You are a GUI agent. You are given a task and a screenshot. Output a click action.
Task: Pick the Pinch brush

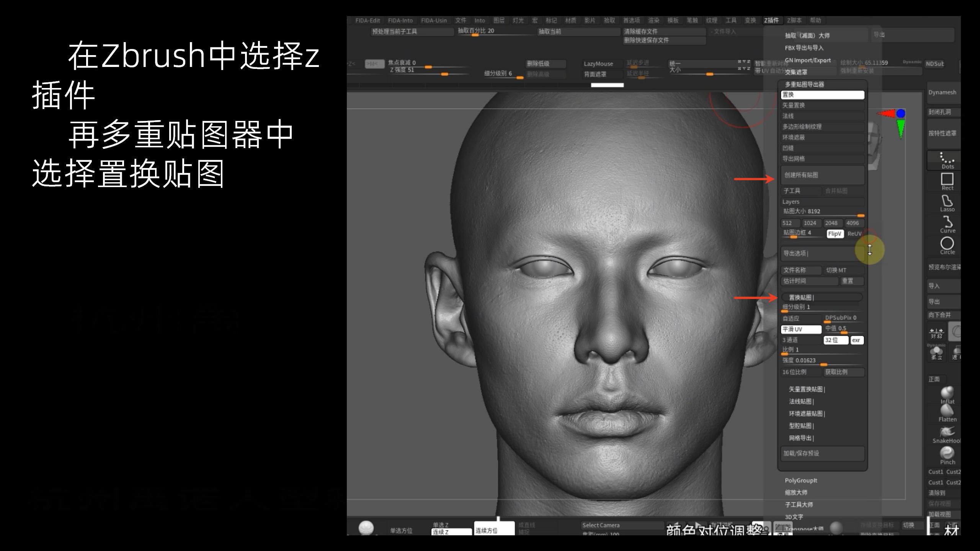947,456
